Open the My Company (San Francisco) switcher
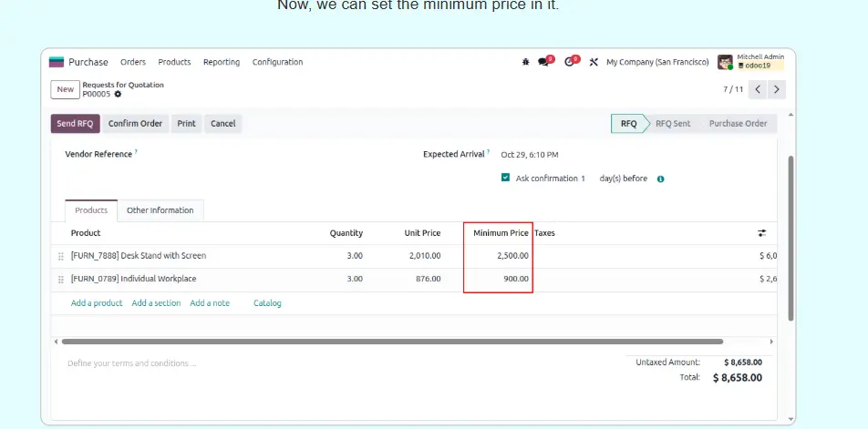868x429 pixels. tap(656, 62)
